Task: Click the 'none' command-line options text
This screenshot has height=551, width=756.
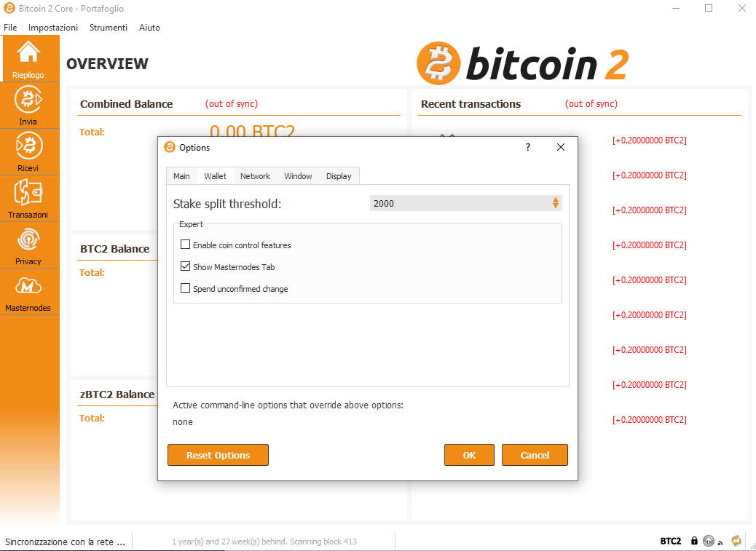Action: pyautogui.click(x=183, y=422)
